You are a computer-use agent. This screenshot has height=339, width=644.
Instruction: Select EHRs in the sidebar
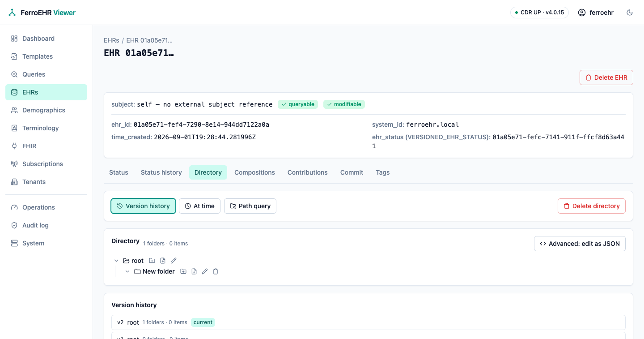pyautogui.click(x=46, y=92)
